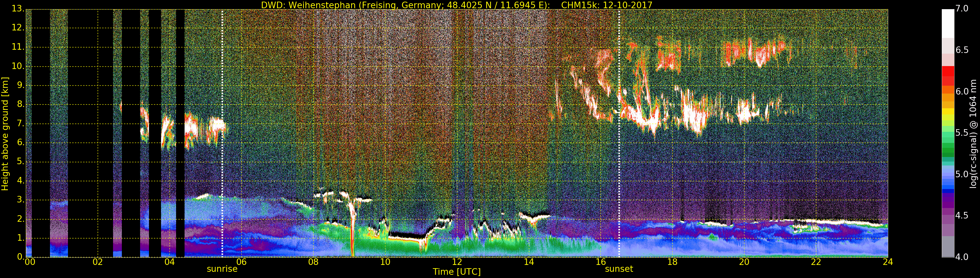The height and width of the screenshot is (278, 980).
Task: Click the height axis tick label '7.'
Action: (x=21, y=123)
